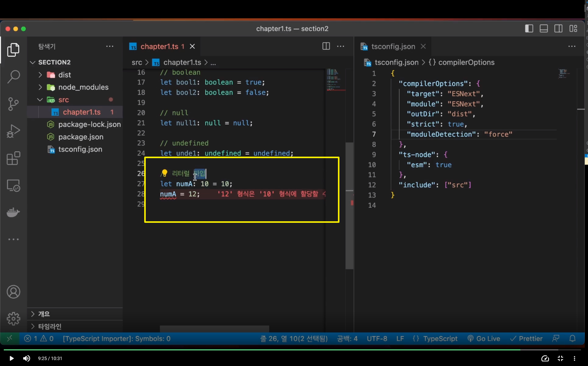Click chapter1.ts editor horizontal scrollbar
Viewport: 588px width, 366px height.
(x=214, y=329)
